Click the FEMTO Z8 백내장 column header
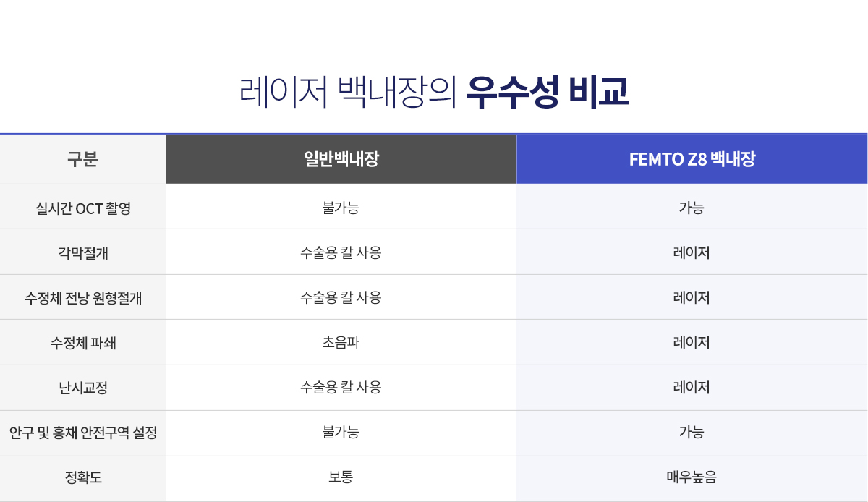 tap(692, 159)
